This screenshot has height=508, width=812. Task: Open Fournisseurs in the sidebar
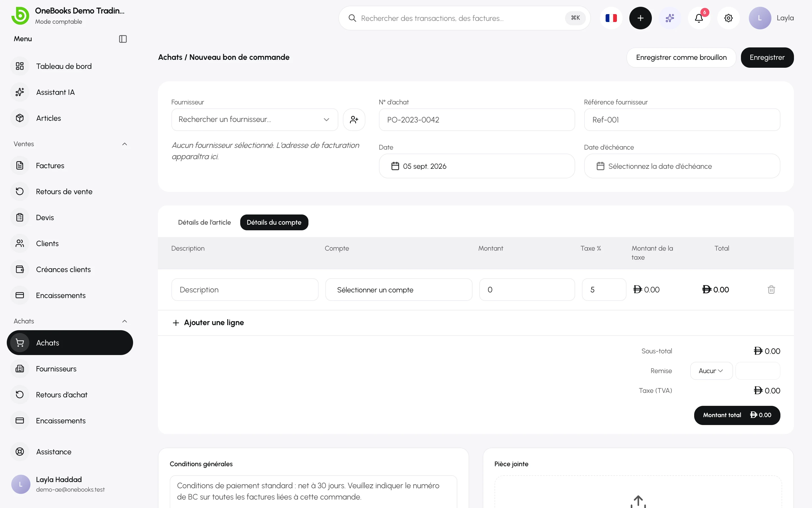(70, 369)
